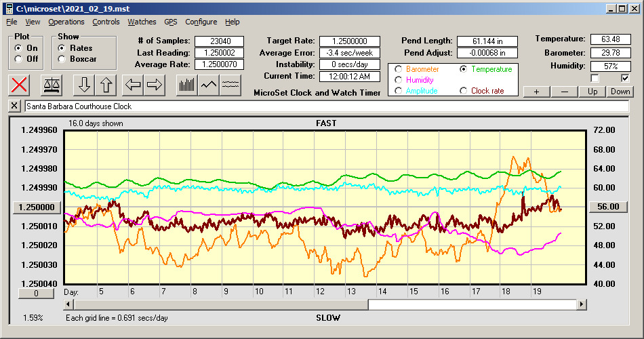Click the Current Time field
This screenshot has width=644, height=339.
(350, 76)
